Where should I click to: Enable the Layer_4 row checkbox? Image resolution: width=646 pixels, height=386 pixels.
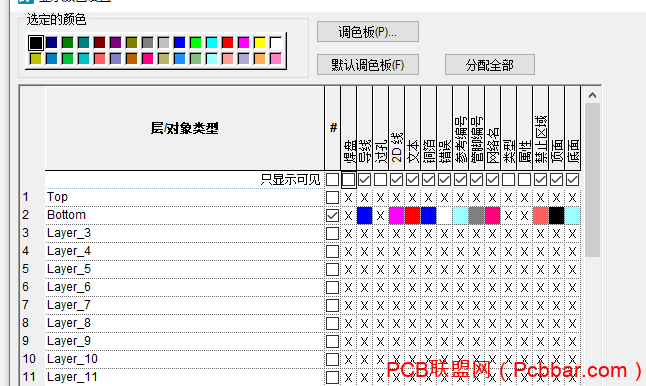pyautogui.click(x=332, y=251)
